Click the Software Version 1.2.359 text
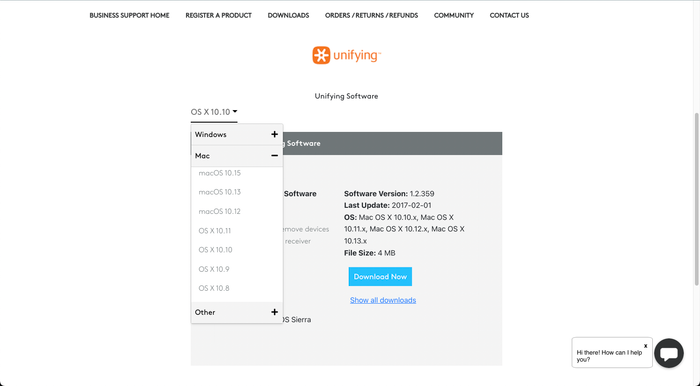 [389, 194]
